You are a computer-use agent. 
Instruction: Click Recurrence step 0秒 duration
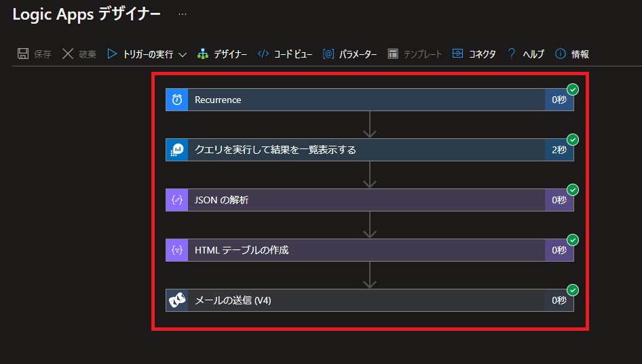click(x=559, y=100)
